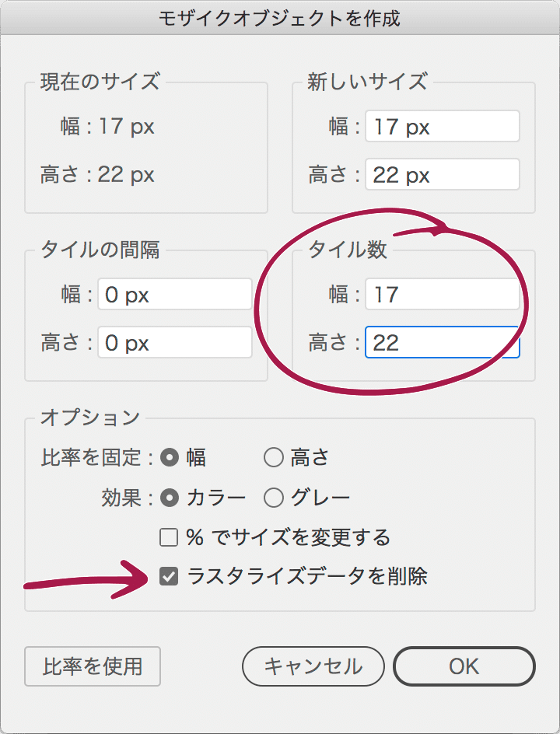
Task: Click the キャンセル button
Action: [x=313, y=666]
